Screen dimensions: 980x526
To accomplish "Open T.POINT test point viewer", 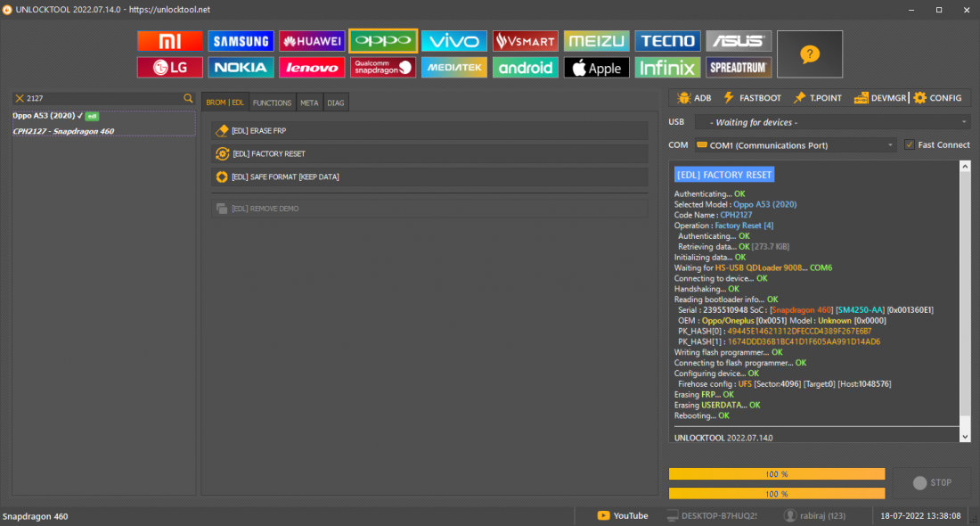I will pyautogui.click(x=818, y=98).
